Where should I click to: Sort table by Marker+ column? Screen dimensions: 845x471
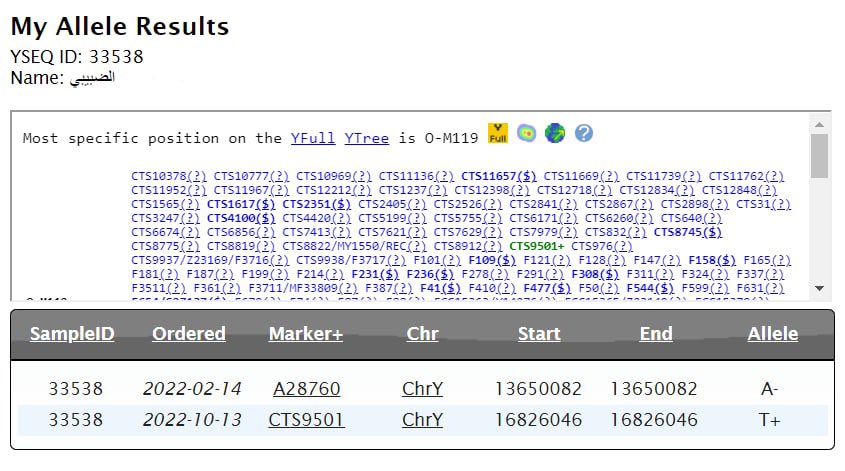point(306,334)
